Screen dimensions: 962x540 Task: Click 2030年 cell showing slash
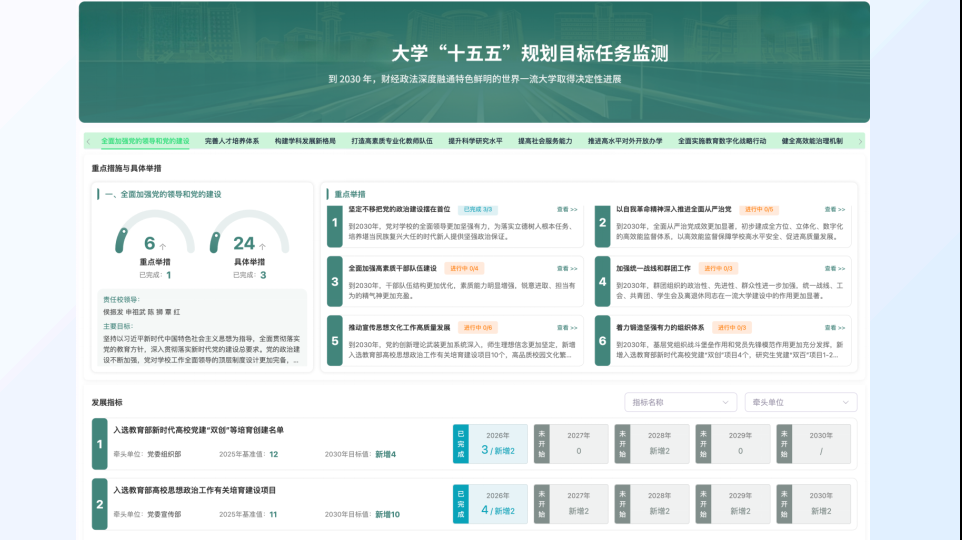(814, 444)
